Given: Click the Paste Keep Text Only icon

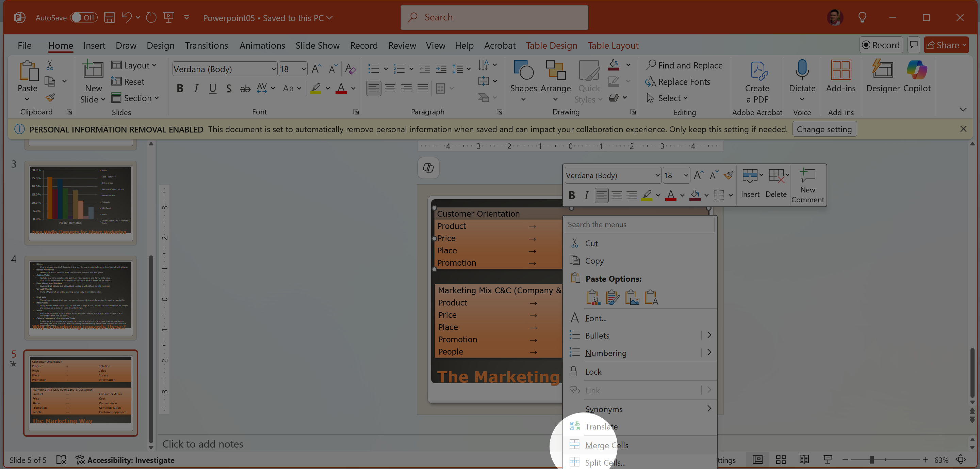Looking at the screenshot, I should [x=651, y=297].
